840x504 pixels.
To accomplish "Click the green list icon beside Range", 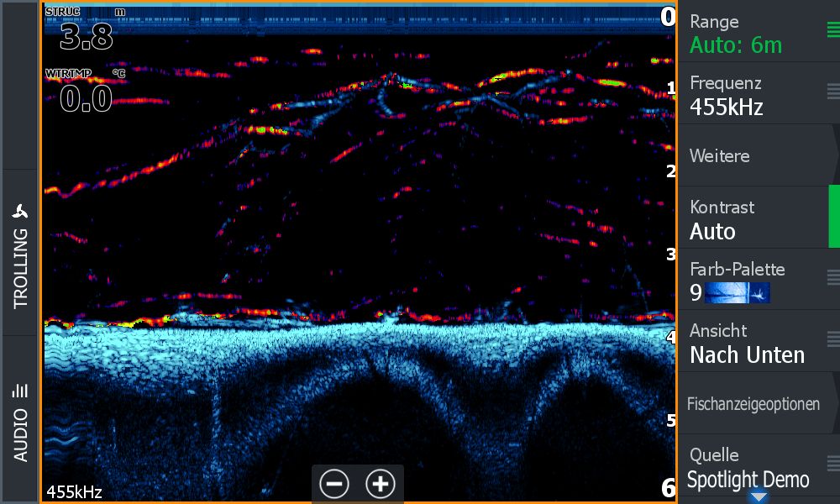I will click(x=832, y=31).
